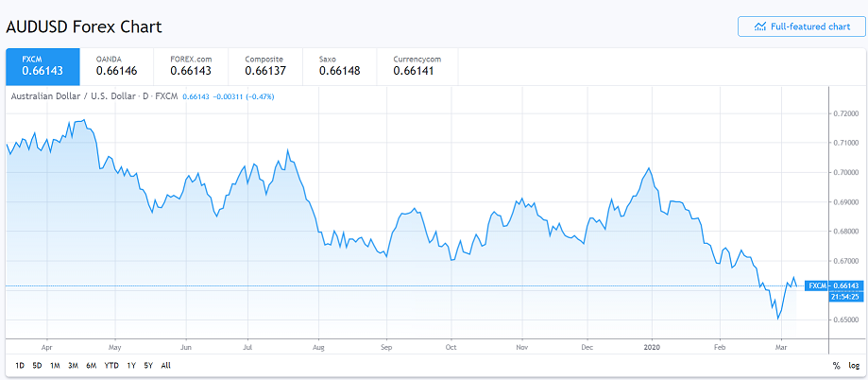868x380 pixels.
Task: Click the Aug label on time axis
Action: coord(319,347)
